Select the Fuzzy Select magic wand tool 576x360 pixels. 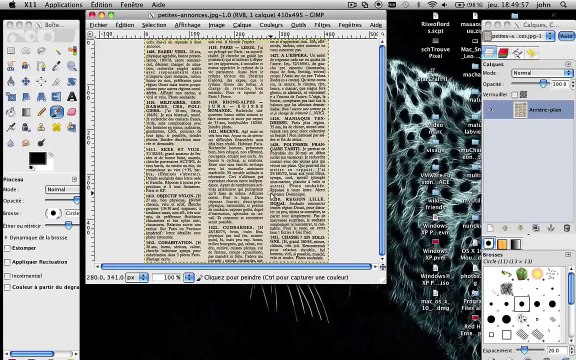(57, 51)
